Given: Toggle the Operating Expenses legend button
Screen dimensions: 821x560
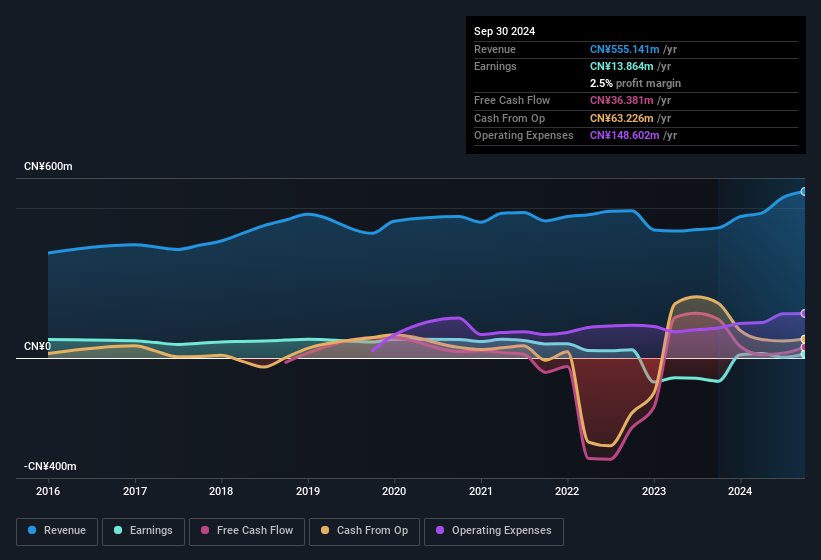Looking at the screenshot, I should [494, 531].
